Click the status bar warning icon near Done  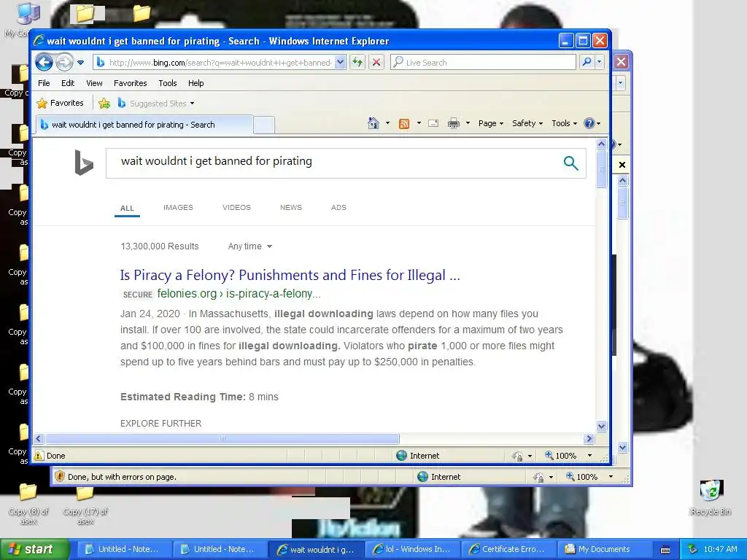pyautogui.click(x=39, y=456)
